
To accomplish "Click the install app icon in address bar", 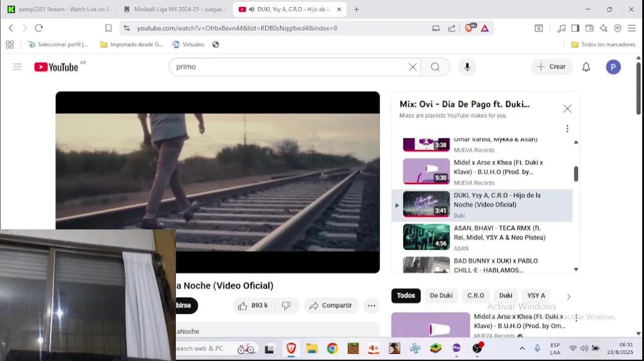I will [436, 28].
